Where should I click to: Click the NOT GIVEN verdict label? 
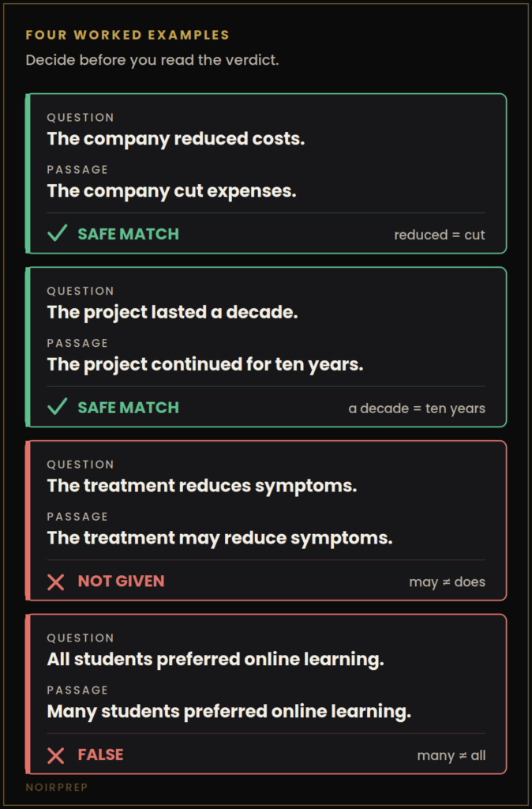(121, 581)
